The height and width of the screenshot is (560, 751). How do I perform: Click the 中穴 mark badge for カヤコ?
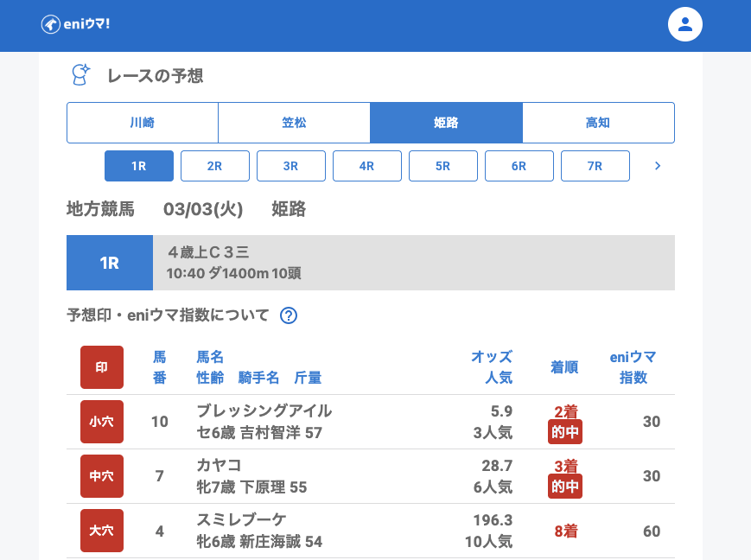pos(102,476)
